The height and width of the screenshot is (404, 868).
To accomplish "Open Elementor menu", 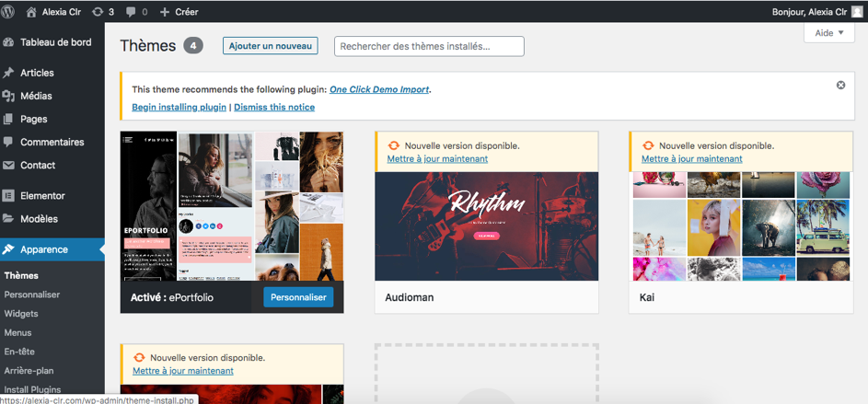I will [x=42, y=195].
